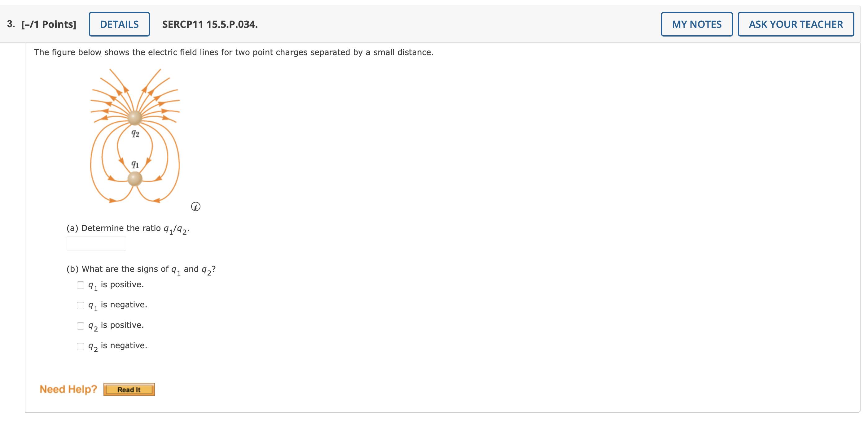Check 'q1 is positive' checkbox

pyautogui.click(x=81, y=285)
